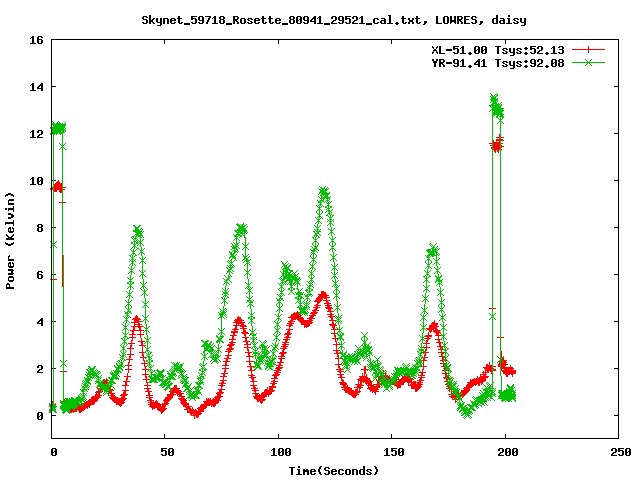Image resolution: width=640 pixels, height=480 pixels.
Task: Click the tallest green peak near 120 seconds
Action: [324, 192]
